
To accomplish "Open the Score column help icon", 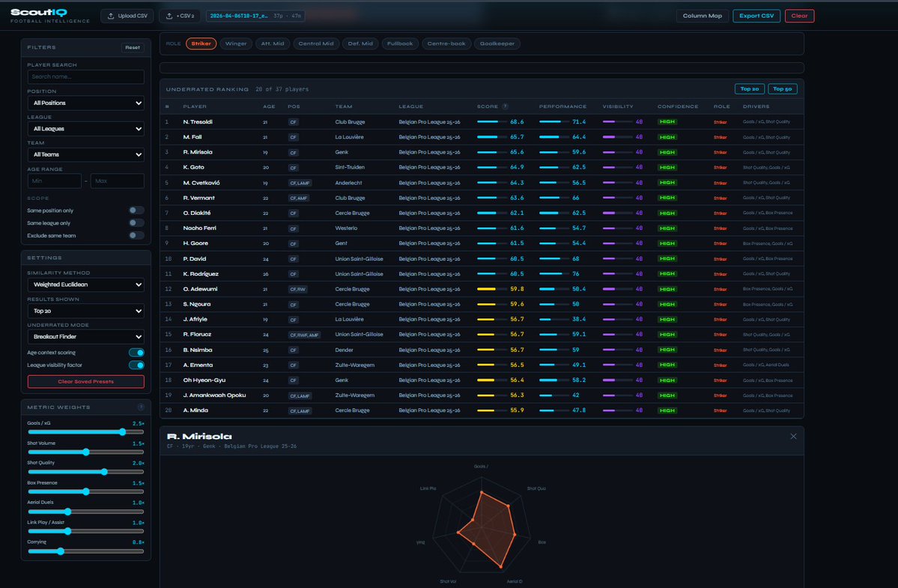I will (505, 106).
